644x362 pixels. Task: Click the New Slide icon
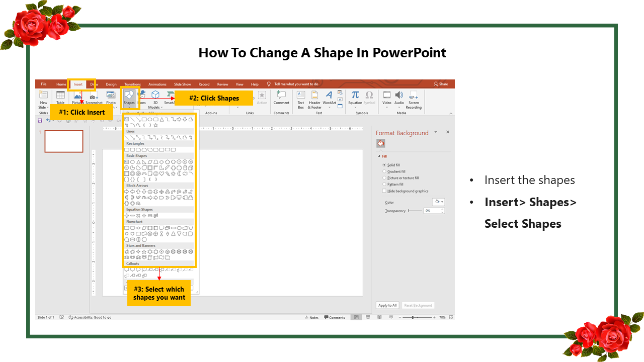pyautogui.click(x=44, y=95)
